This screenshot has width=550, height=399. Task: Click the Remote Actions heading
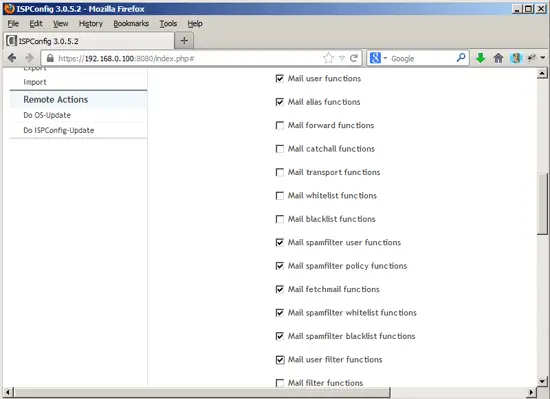pos(55,100)
